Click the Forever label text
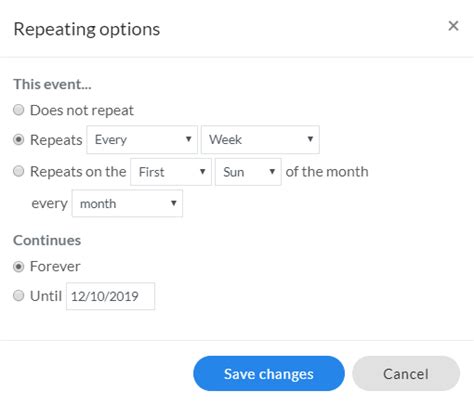474x405 pixels. [55, 266]
